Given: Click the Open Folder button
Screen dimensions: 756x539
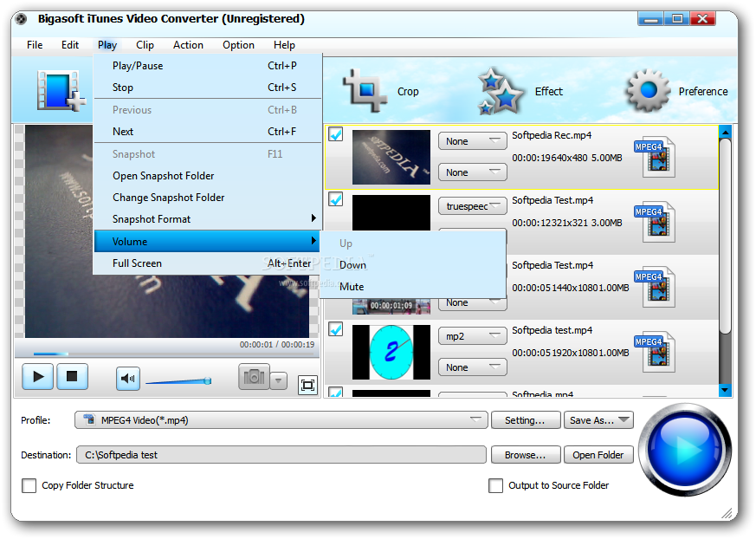Looking at the screenshot, I should coord(598,455).
